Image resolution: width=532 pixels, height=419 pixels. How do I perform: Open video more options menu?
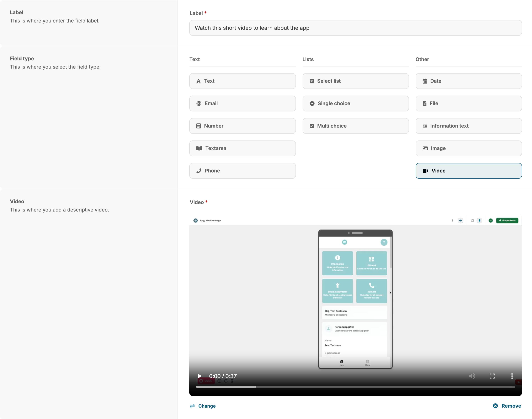point(512,376)
